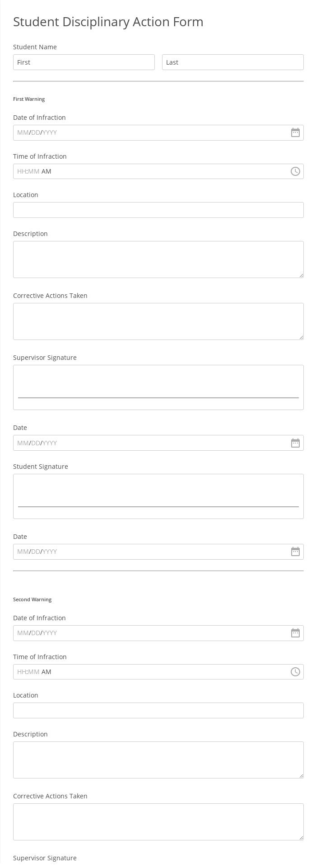Open the Second Warning Date of Infraction calendar picker

pos(295,633)
